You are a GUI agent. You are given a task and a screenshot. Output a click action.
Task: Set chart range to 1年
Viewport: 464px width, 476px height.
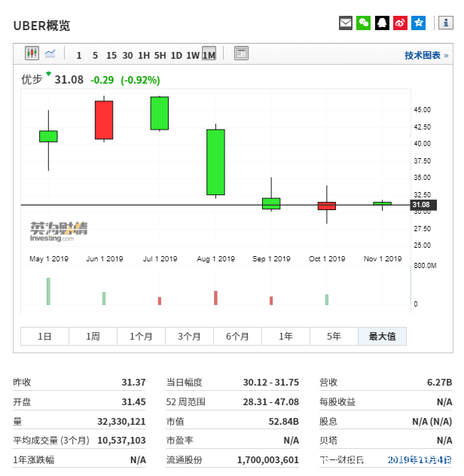(286, 337)
